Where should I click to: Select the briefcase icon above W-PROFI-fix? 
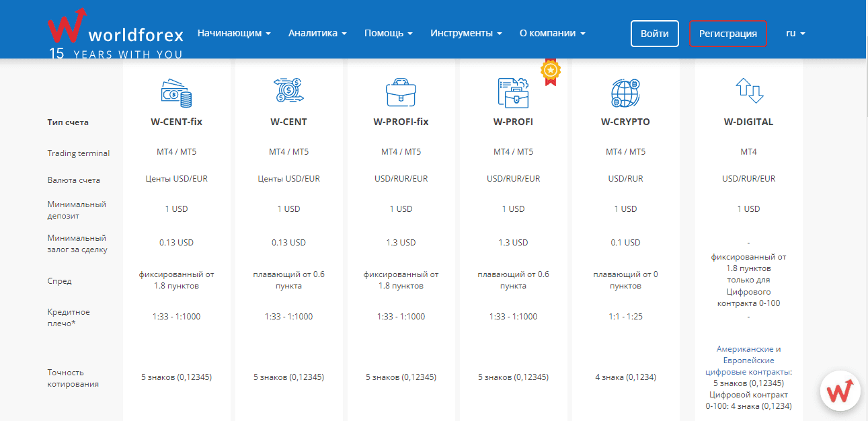point(401,93)
